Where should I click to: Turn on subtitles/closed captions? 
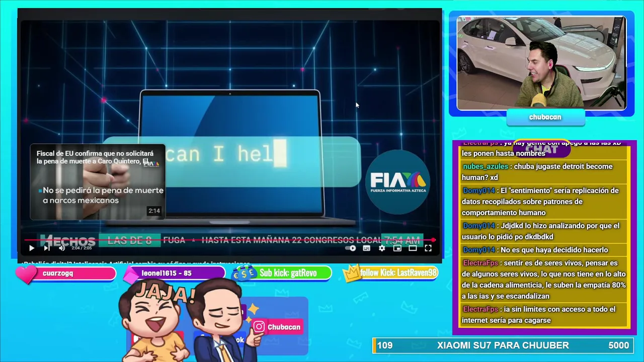click(367, 248)
